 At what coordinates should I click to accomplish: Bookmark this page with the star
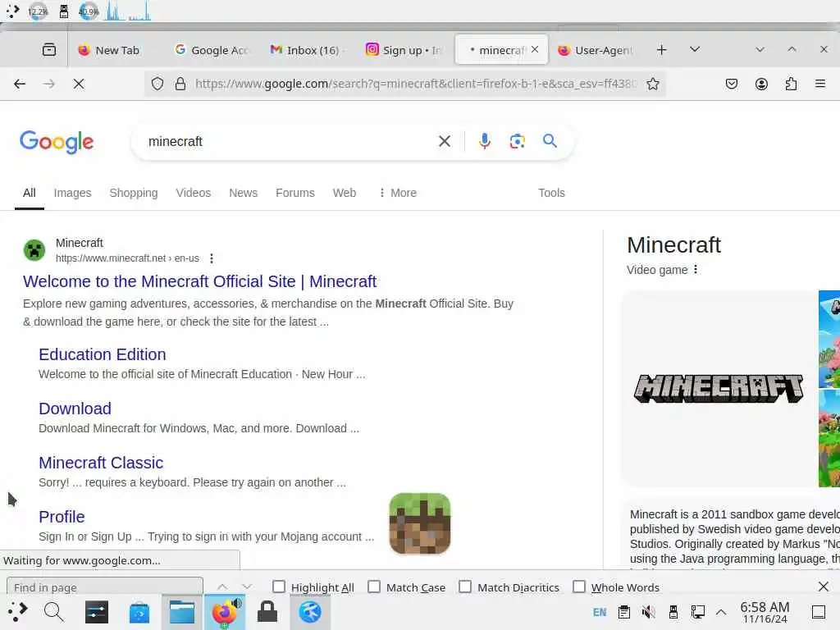tap(652, 84)
